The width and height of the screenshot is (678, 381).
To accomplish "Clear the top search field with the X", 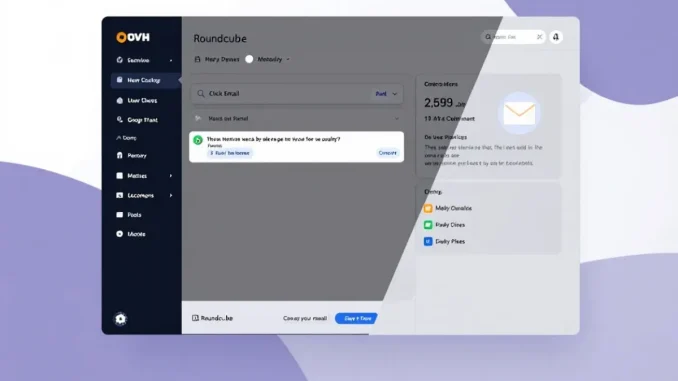I will (539, 37).
